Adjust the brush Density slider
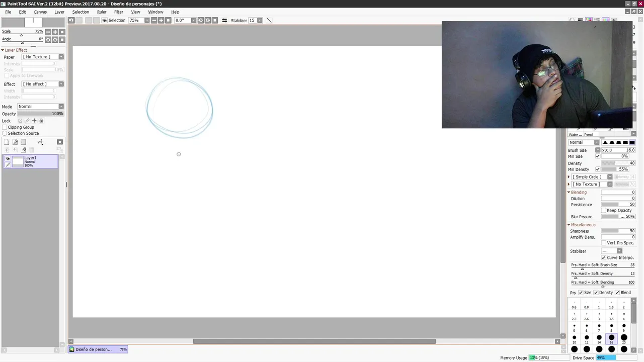644x362 pixels. 618,163
